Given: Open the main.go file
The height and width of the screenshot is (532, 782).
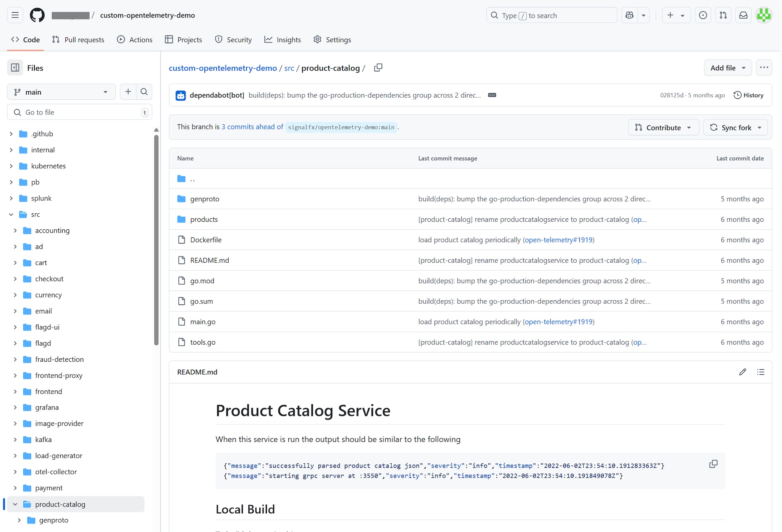Looking at the screenshot, I should [203, 322].
